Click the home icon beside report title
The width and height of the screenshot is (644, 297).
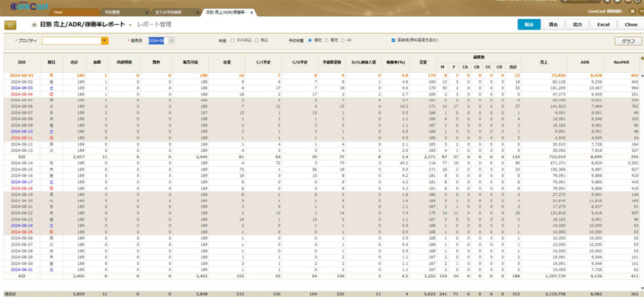point(34,25)
